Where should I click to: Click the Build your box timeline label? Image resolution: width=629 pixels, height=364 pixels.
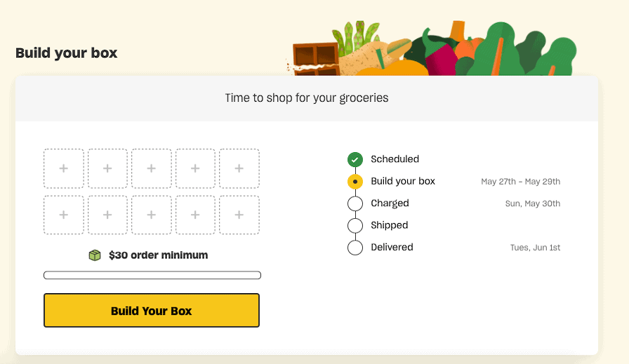click(x=403, y=181)
